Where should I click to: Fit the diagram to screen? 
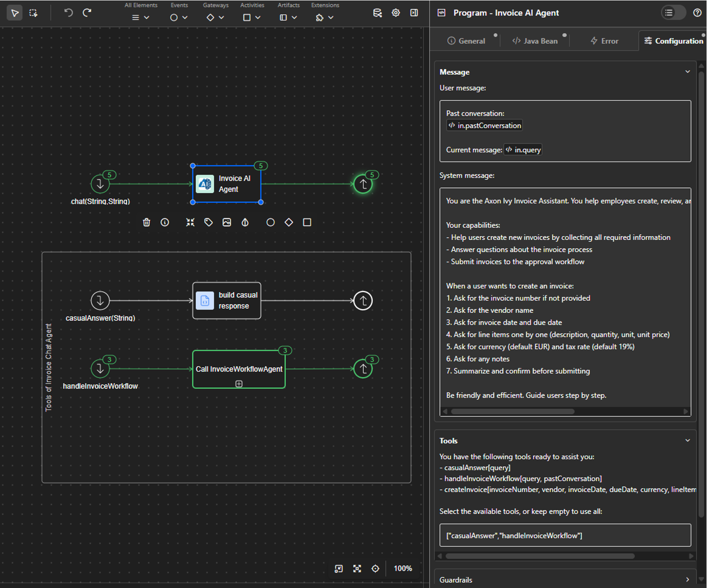[x=357, y=569]
